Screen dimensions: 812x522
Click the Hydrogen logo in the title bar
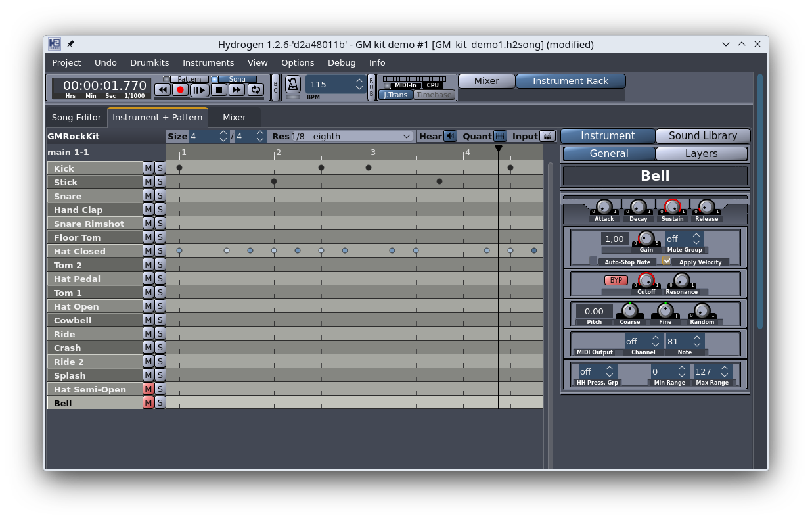coord(55,44)
